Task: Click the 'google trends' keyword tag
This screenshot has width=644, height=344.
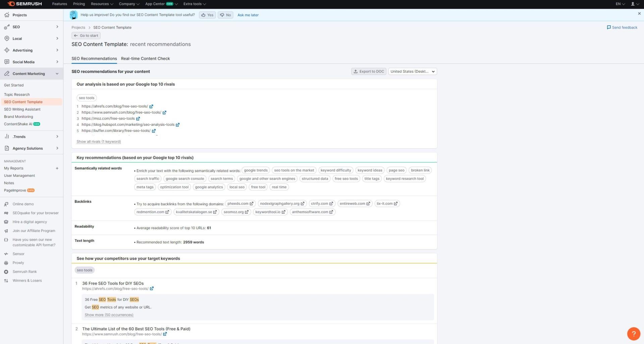Action: coord(256,170)
